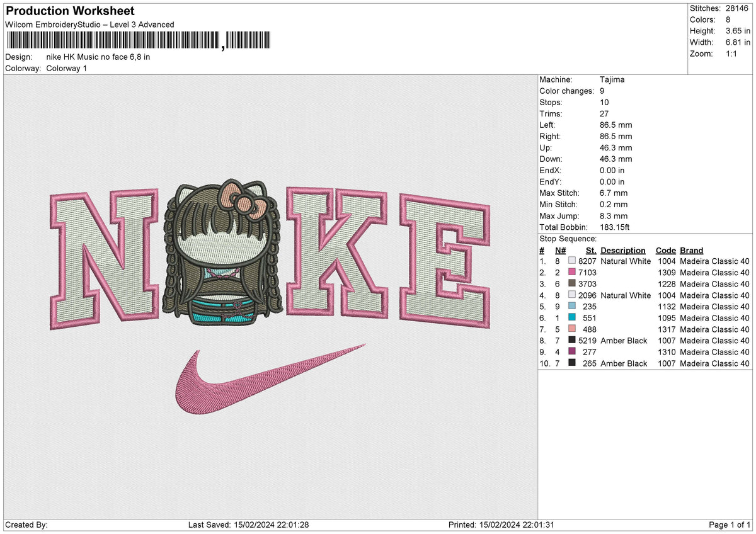Viewport: 756px width, 534px height.
Task: Select the light blue swatch with code 1132
Action: (x=572, y=307)
